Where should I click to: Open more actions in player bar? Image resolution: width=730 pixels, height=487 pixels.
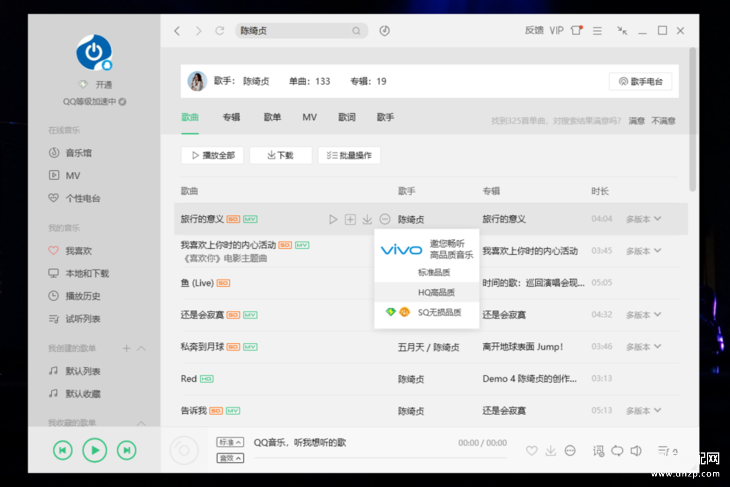pyautogui.click(x=570, y=451)
